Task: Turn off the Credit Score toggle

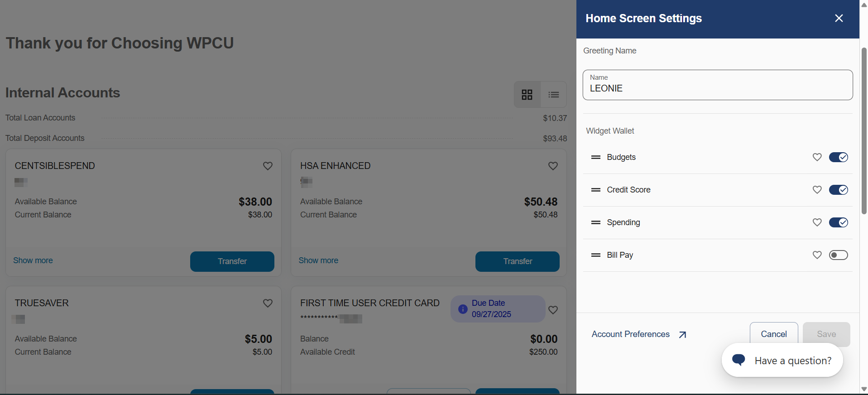Action: tap(838, 190)
